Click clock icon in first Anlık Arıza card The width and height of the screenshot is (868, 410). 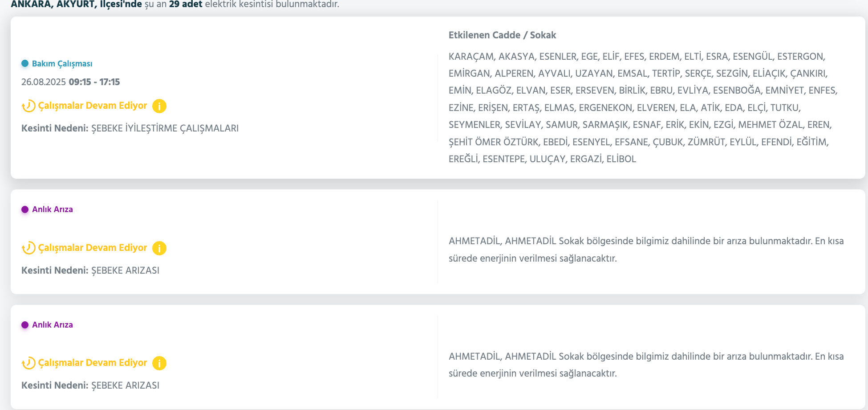pyautogui.click(x=28, y=248)
